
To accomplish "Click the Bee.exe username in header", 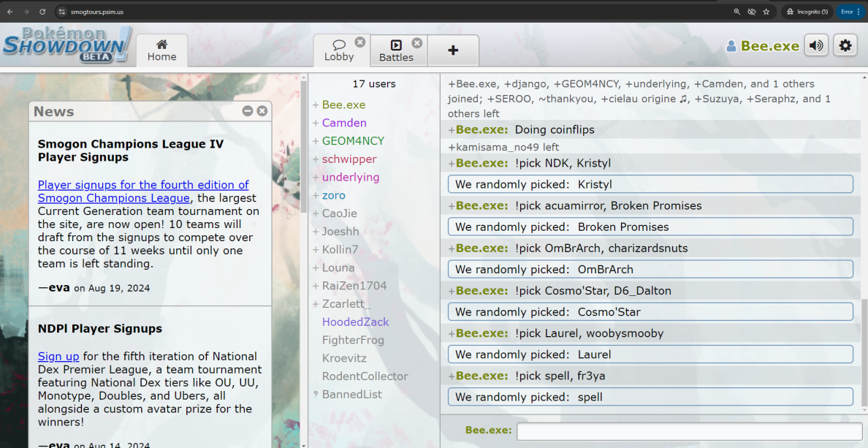I will click(769, 46).
